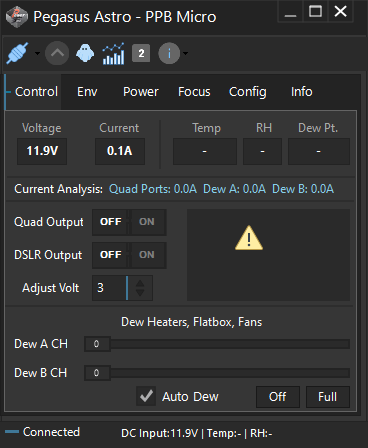Viewport: 368px width, 448px height.
Task: Uncheck the Auto Dew checkbox
Action: click(x=146, y=396)
